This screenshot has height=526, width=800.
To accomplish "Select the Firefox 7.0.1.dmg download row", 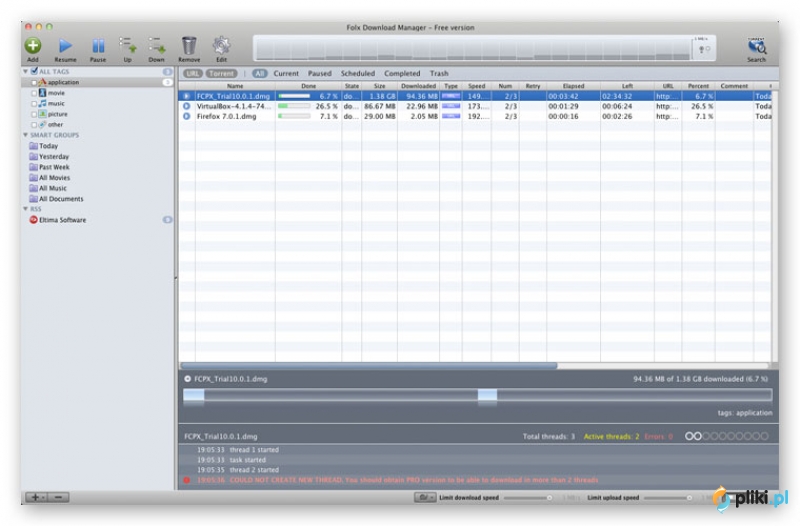I will 474,116.
